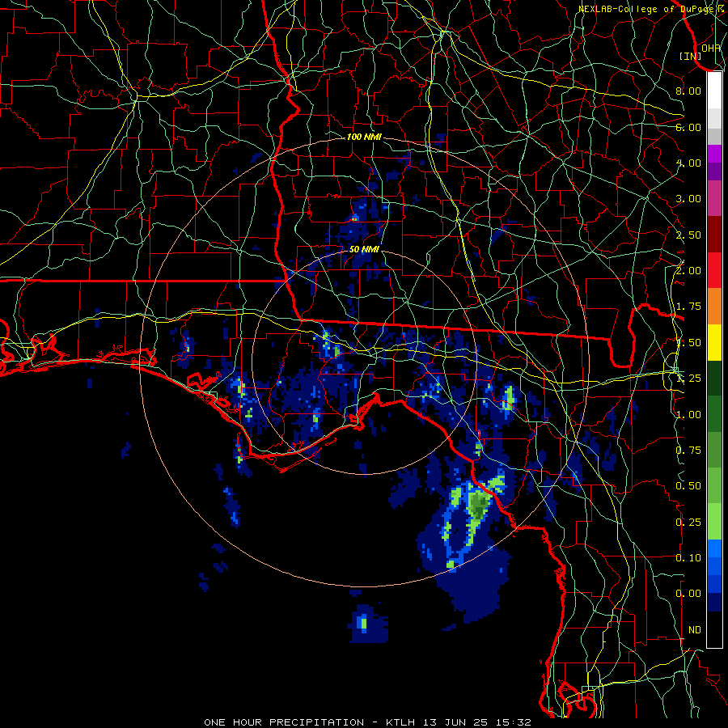Click the 'ND' no-data legend label
Screen dimensions: 728x728
(695, 630)
